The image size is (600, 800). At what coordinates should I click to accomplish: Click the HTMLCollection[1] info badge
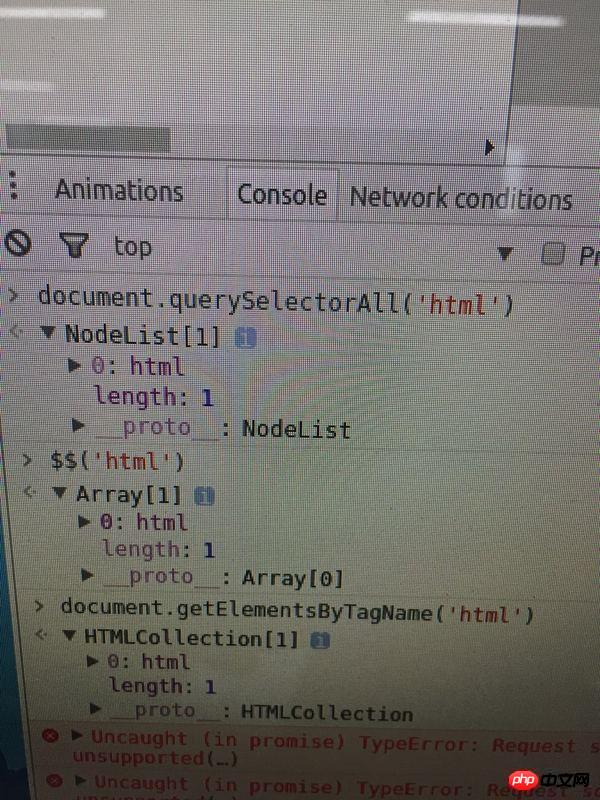pos(320,640)
